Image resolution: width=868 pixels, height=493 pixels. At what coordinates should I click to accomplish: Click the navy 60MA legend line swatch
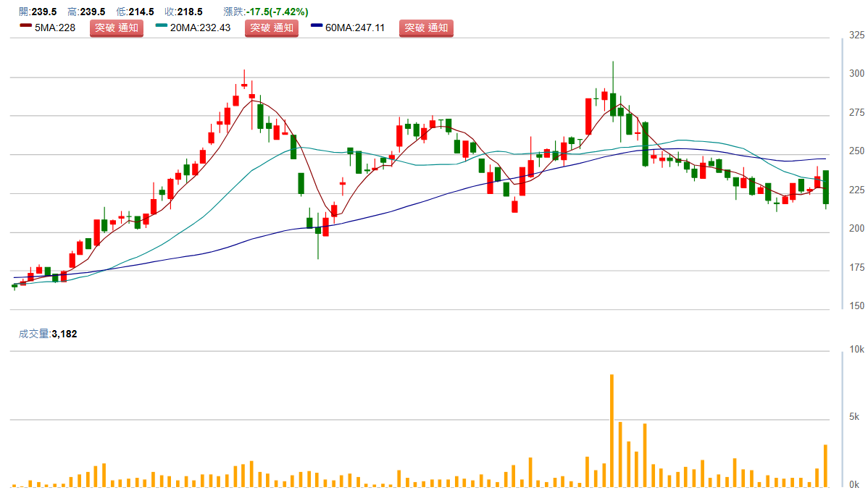tap(317, 27)
